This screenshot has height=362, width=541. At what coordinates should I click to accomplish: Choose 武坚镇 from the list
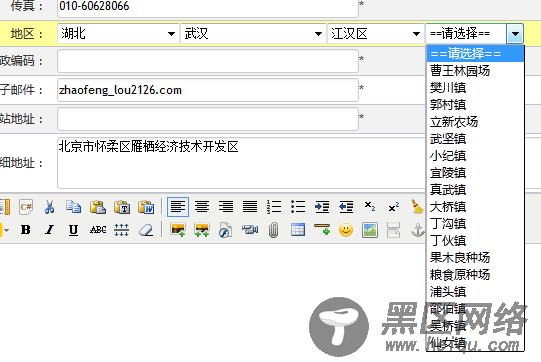pos(475,139)
